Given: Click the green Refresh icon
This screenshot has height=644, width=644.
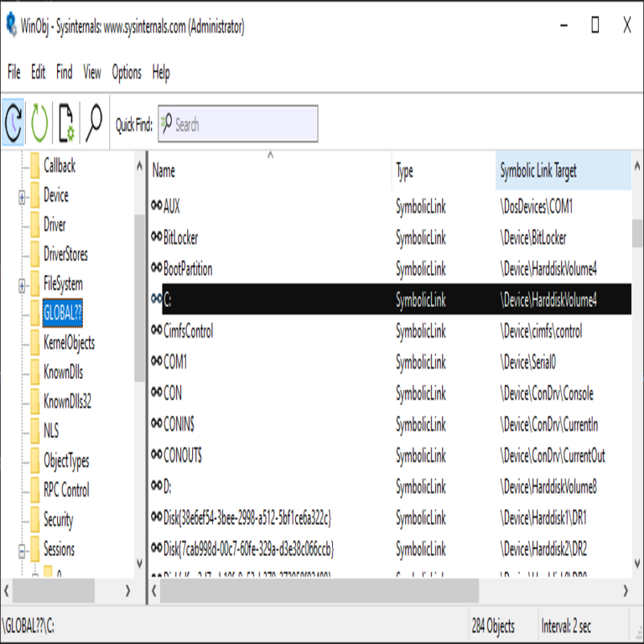Looking at the screenshot, I should pos(39,122).
